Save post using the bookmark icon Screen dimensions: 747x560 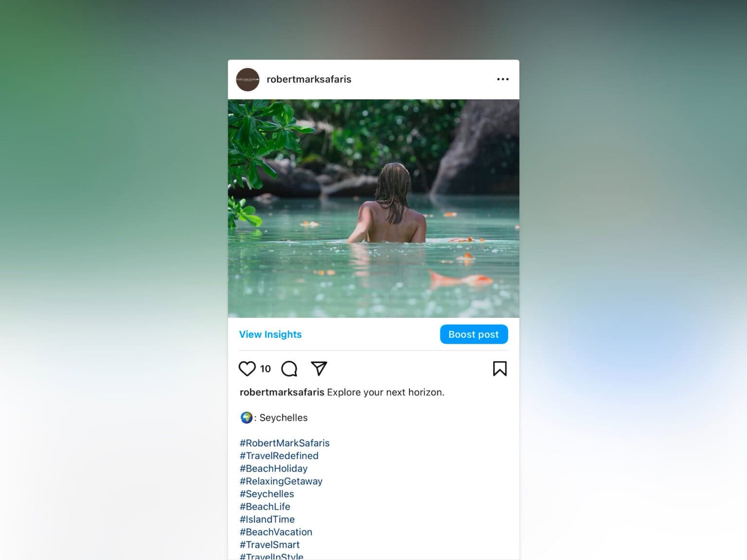tap(499, 368)
